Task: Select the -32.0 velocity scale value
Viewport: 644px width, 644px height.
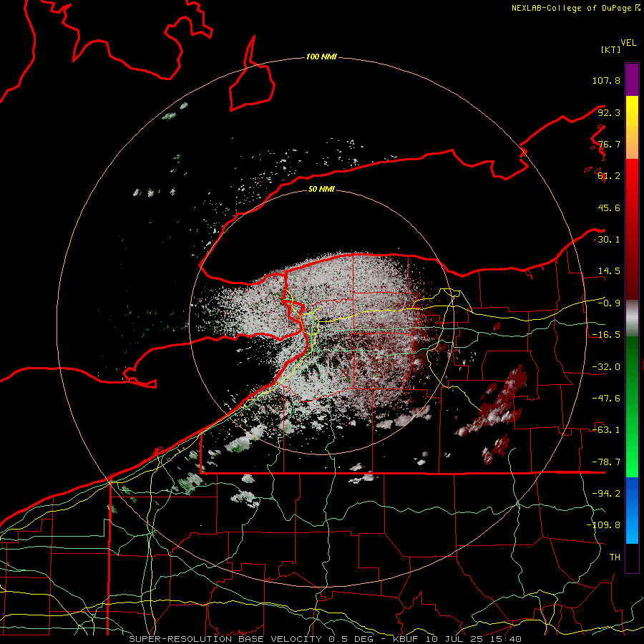Action: (x=606, y=367)
